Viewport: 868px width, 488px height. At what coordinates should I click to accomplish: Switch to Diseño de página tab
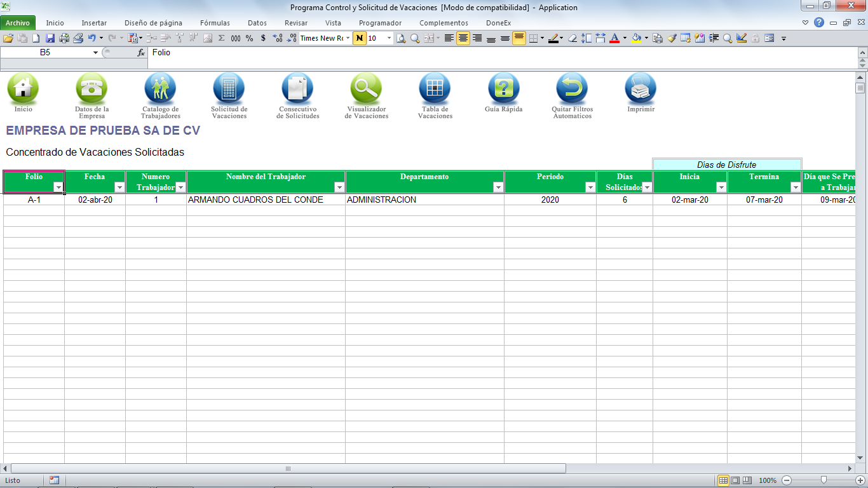(152, 23)
